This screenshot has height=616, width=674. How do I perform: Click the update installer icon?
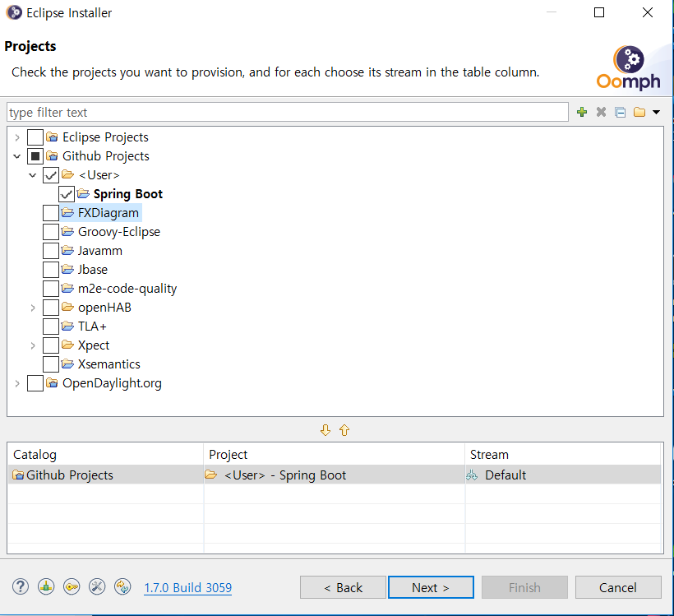[122, 586]
